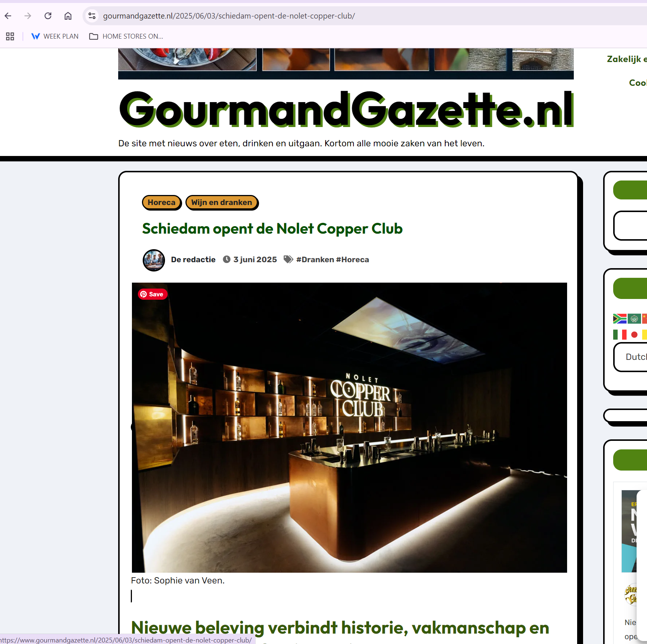Open the browser home page
This screenshot has height=644, width=647.
pos(68,16)
